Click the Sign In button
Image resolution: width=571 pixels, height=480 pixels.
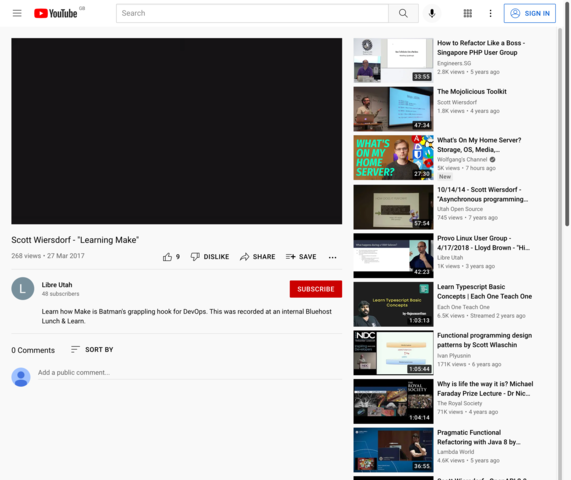pyautogui.click(x=529, y=13)
